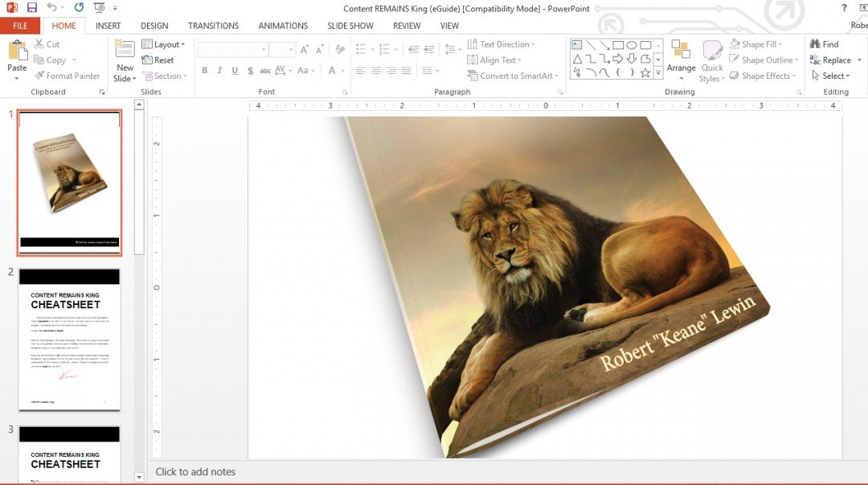The width and height of the screenshot is (868, 485).
Task: Toggle text Shadow formatting
Action: (250, 71)
